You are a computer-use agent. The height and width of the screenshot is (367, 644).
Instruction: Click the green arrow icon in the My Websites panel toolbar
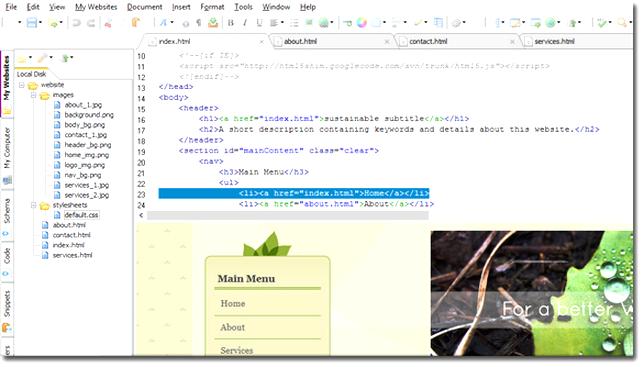coord(65,58)
